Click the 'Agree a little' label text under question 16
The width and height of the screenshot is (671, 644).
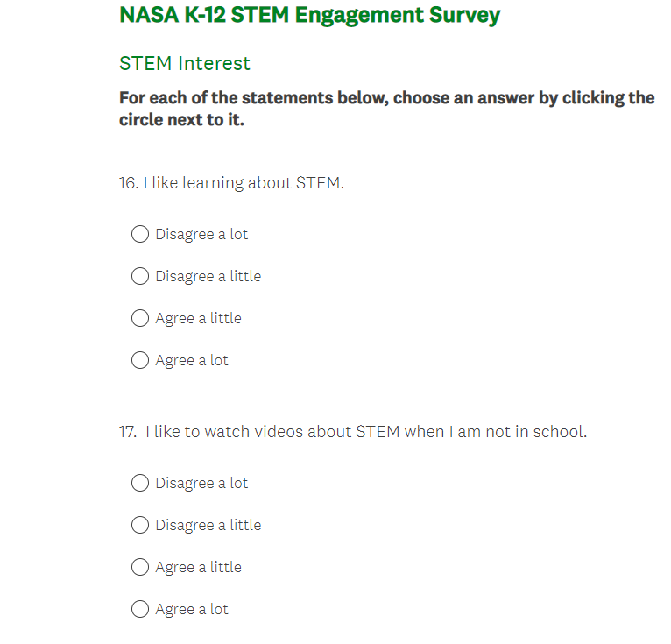(198, 318)
